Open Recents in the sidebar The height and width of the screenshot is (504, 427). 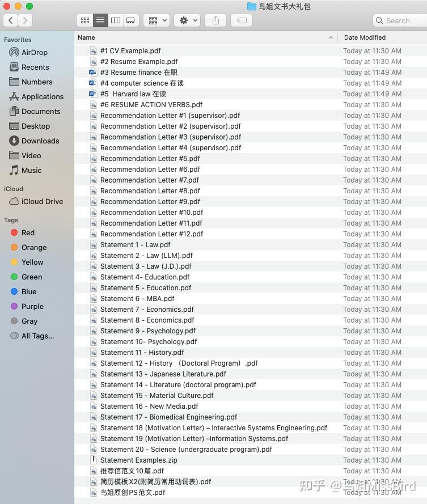click(x=29, y=67)
